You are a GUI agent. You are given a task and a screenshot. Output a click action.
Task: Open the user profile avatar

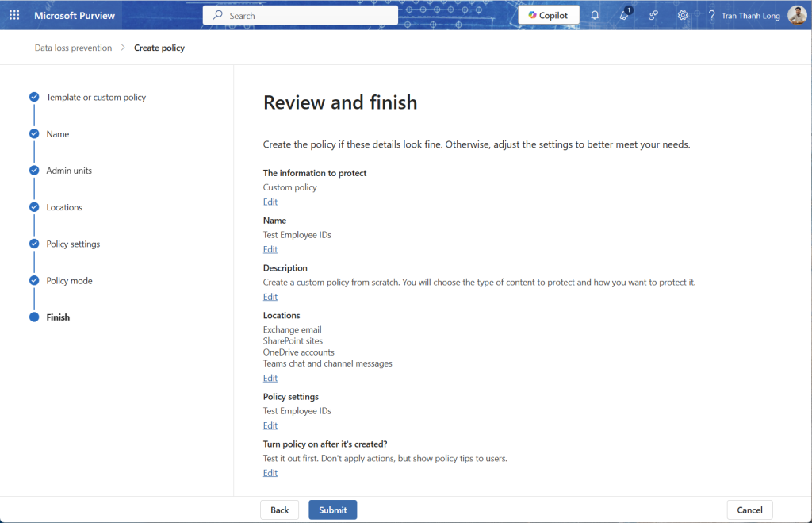(797, 15)
